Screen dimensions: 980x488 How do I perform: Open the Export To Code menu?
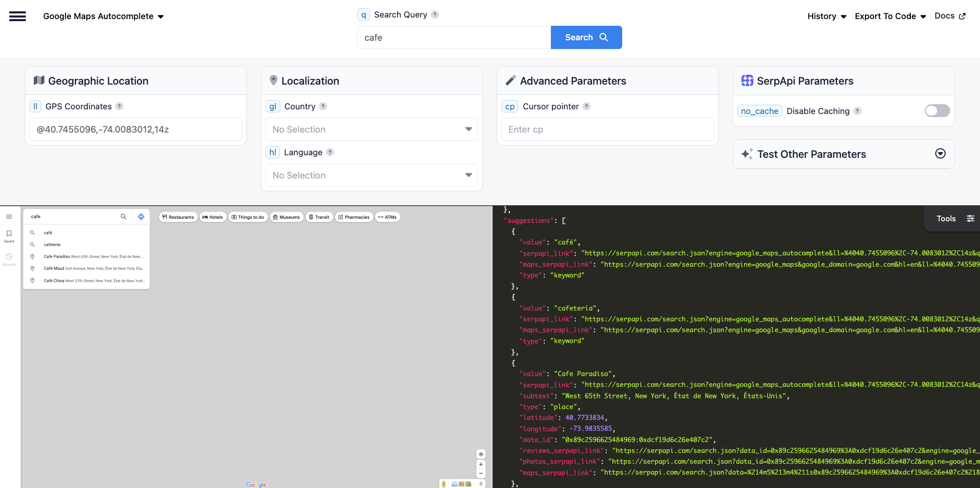890,17
